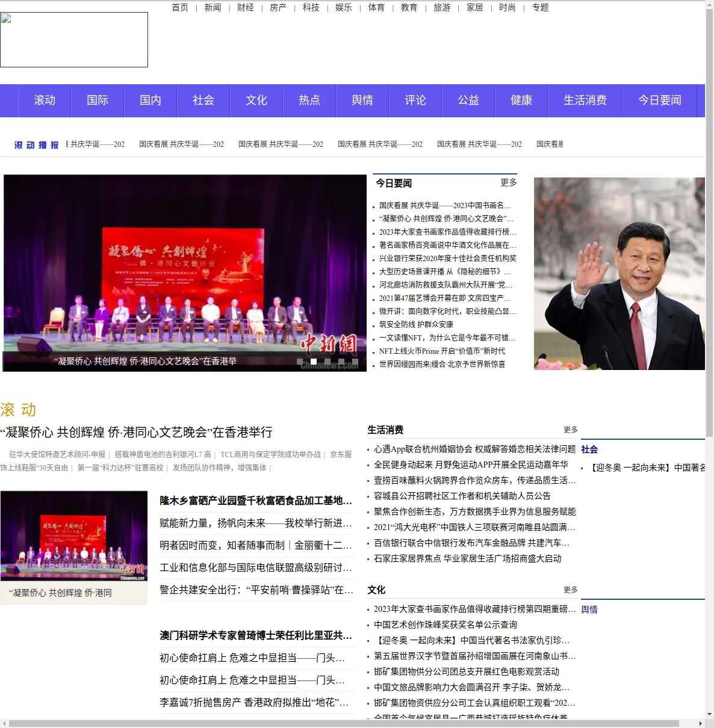Click the vertical scrollbar up arrow

point(709,4)
